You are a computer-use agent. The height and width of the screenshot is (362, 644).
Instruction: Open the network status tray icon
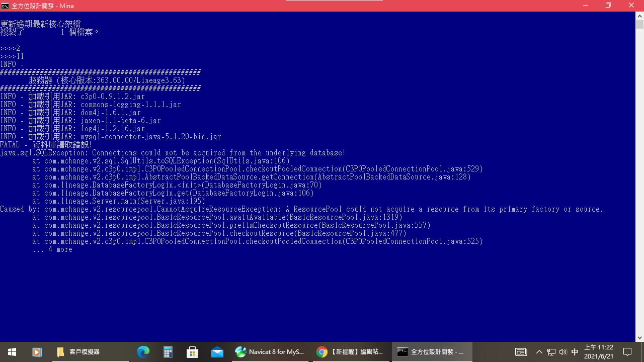click(x=551, y=352)
